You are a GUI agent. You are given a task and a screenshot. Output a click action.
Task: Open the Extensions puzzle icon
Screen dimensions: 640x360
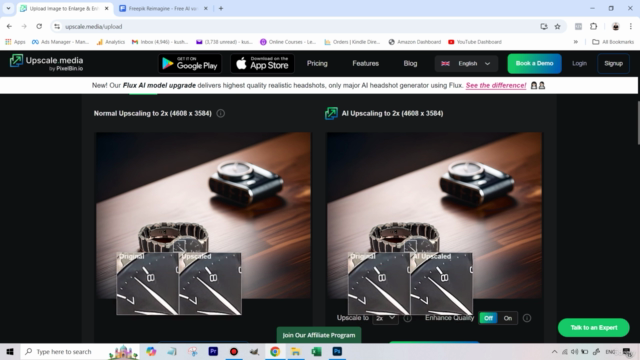point(593,27)
